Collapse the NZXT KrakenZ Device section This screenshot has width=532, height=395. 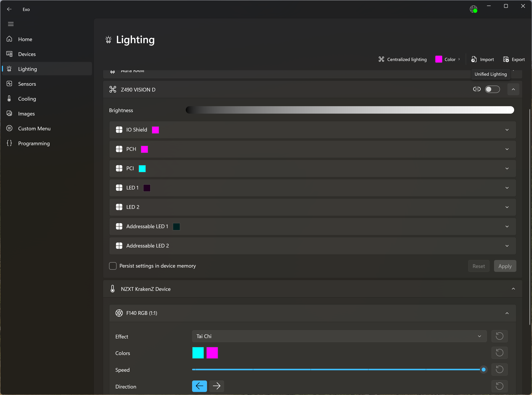tap(513, 289)
